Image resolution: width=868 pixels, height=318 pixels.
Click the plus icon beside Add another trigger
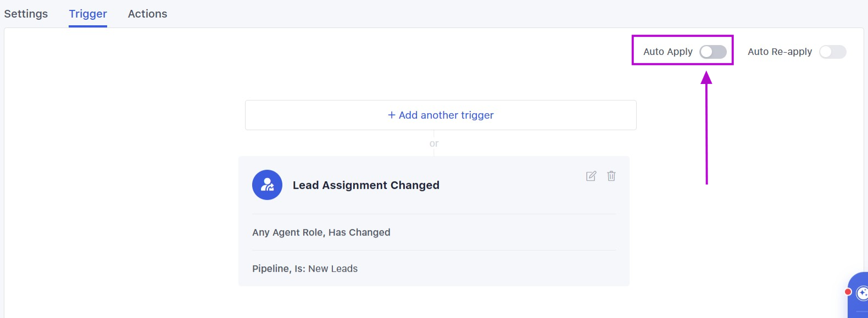(x=392, y=115)
